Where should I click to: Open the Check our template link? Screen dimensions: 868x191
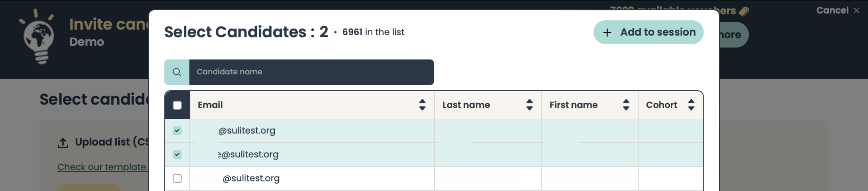tap(102, 167)
